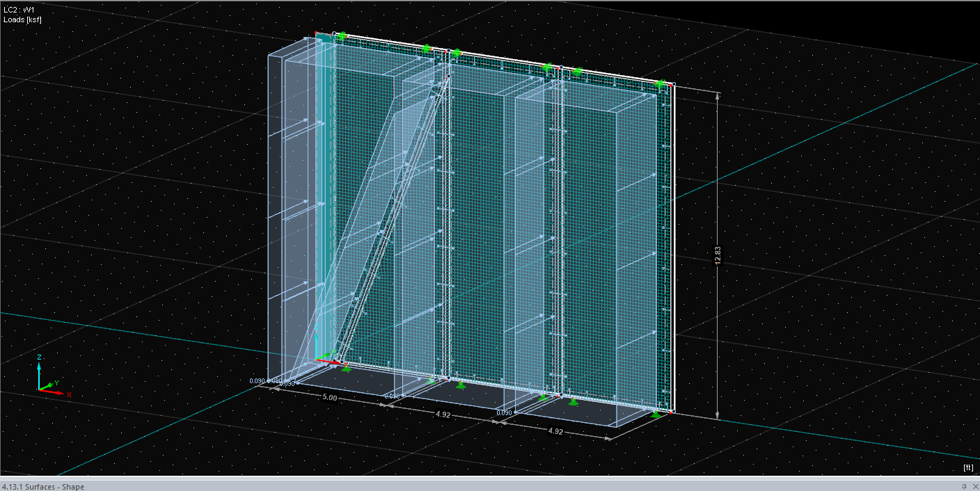Select the red node at top-left wall corner
The width and height of the screenshot is (980, 491).
pyautogui.click(x=317, y=33)
